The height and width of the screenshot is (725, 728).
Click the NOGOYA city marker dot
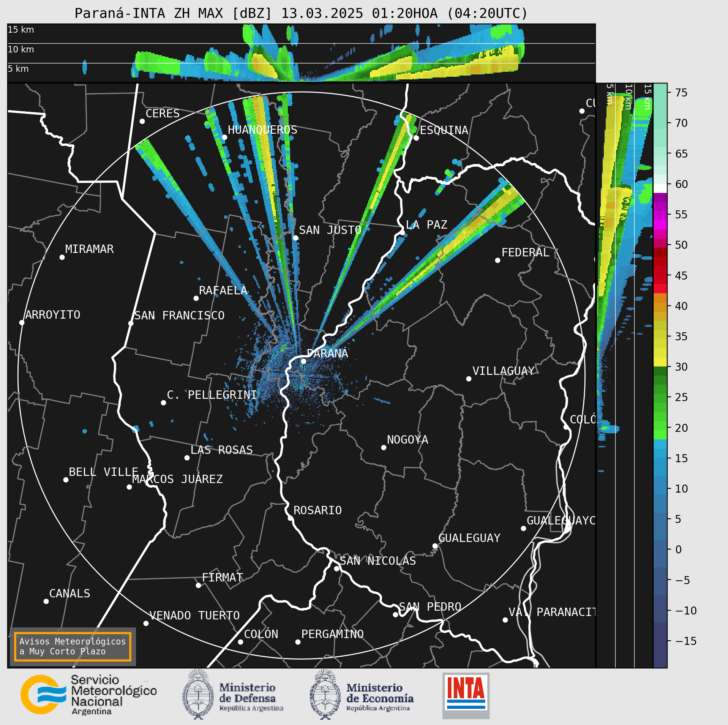click(384, 447)
